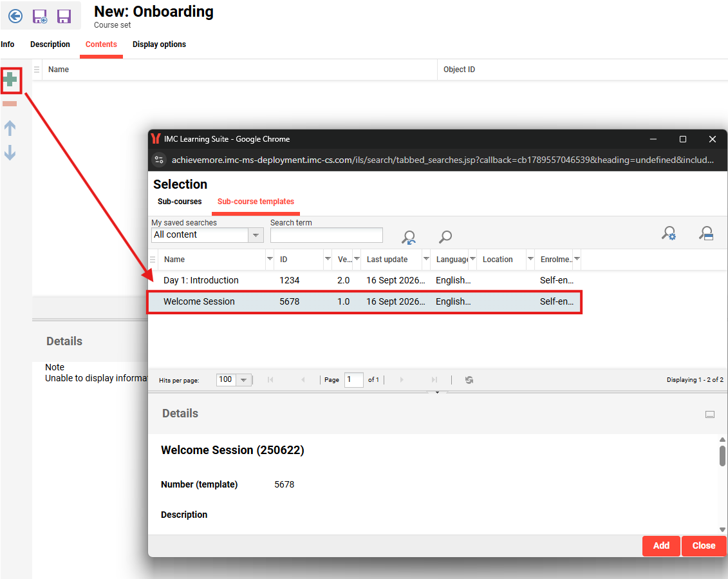This screenshot has height=579, width=728.
Task: Run search with the plain magnifier icon
Action: (445, 237)
